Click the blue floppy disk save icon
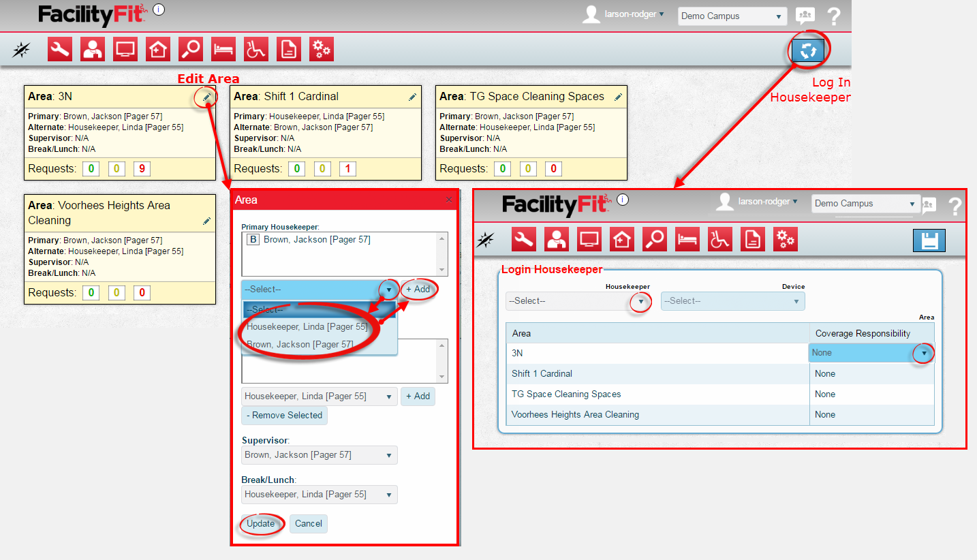This screenshot has width=977, height=560. (x=929, y=240)
